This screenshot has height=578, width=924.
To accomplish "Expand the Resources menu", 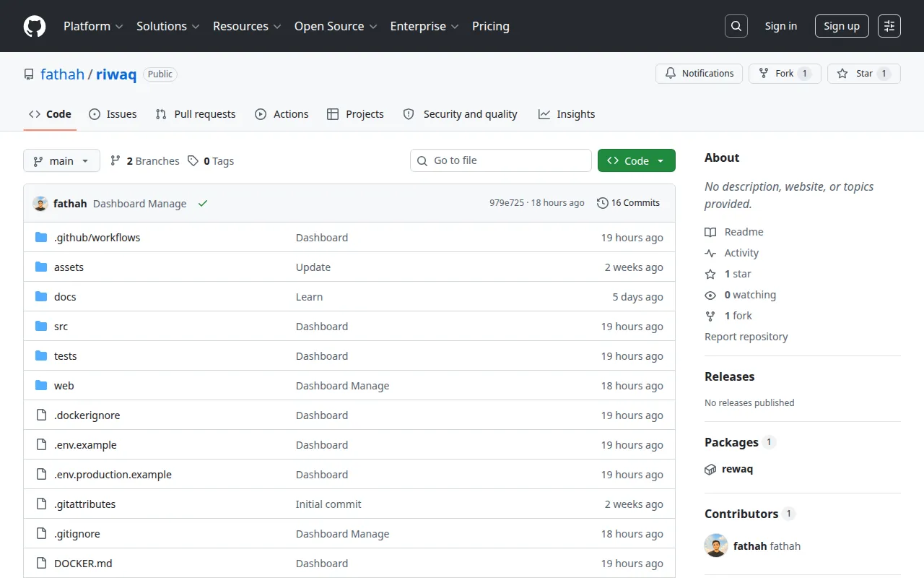I will [x=247, y=26].
